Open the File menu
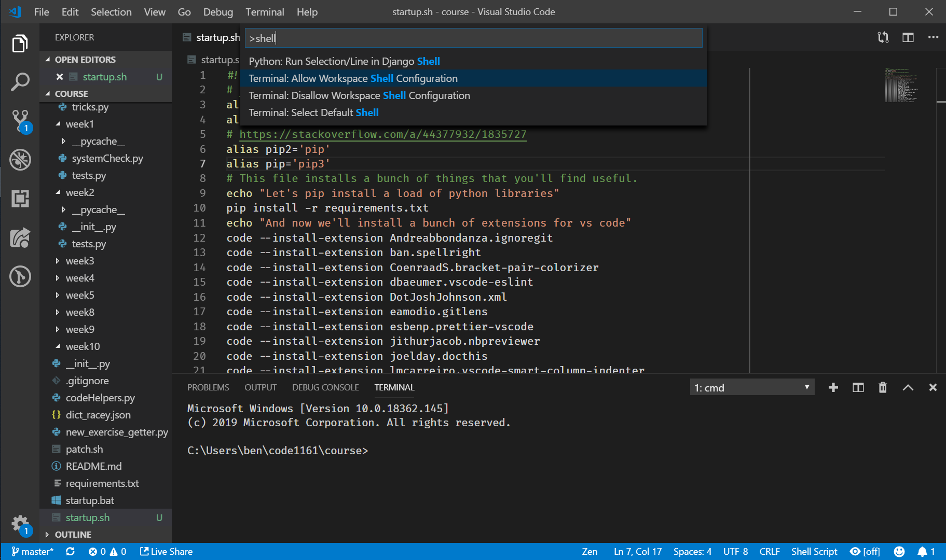 tap(42, 11)
